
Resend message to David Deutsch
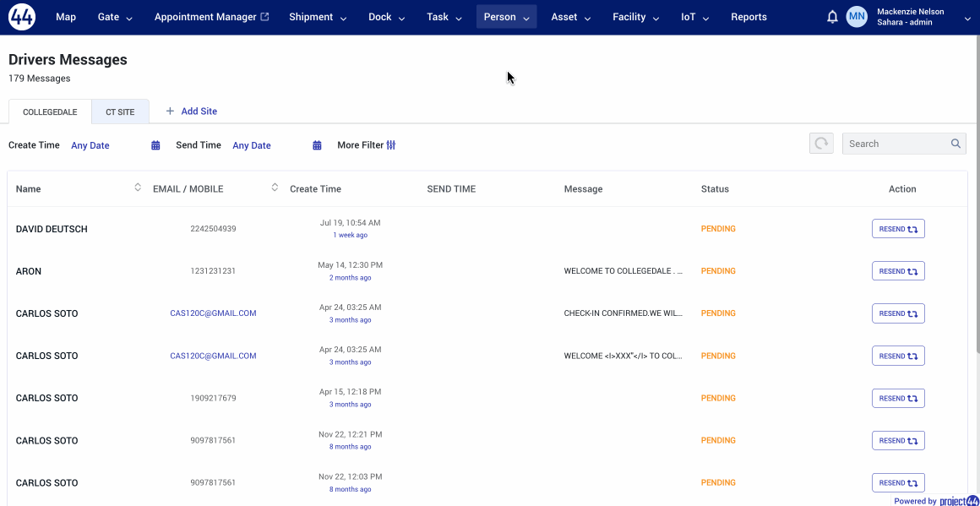tap(898, 229)
